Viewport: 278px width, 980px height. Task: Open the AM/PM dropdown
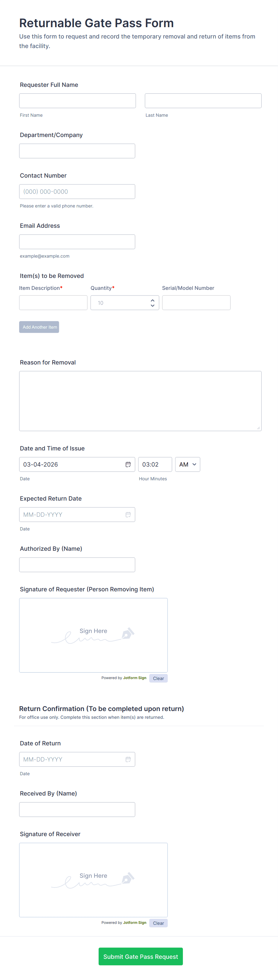[187, 464]
